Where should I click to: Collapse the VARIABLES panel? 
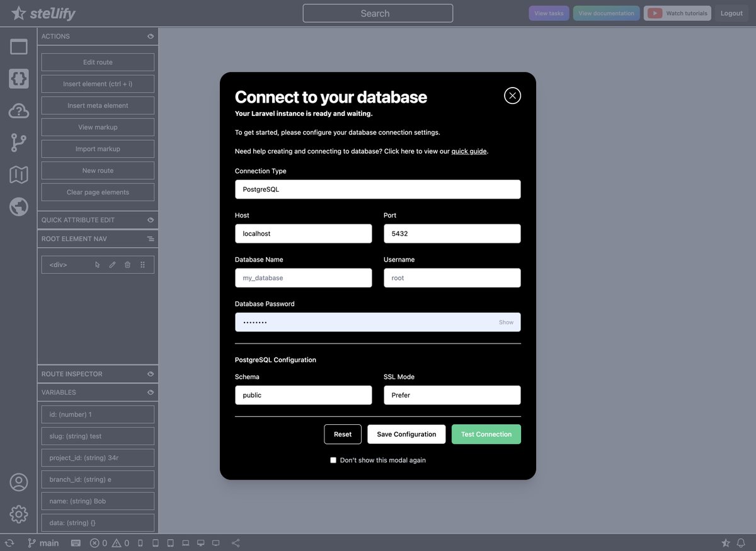[x=151, y=392]
